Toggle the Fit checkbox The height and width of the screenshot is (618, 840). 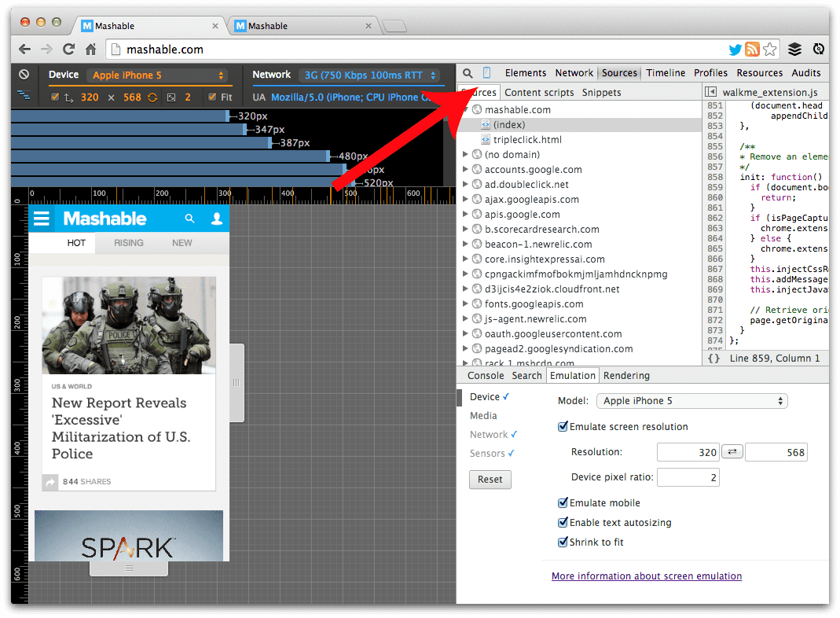click(x=212, y=97)
